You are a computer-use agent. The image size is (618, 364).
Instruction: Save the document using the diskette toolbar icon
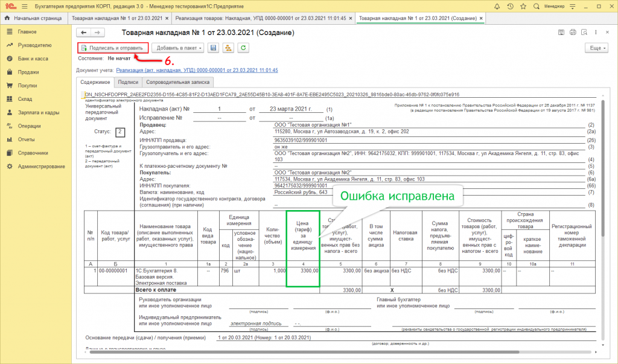(x=212, y=48)
